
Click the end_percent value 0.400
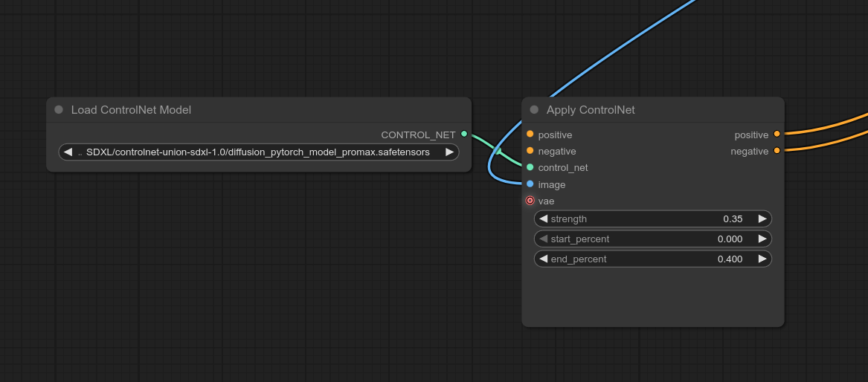[730, 259]
